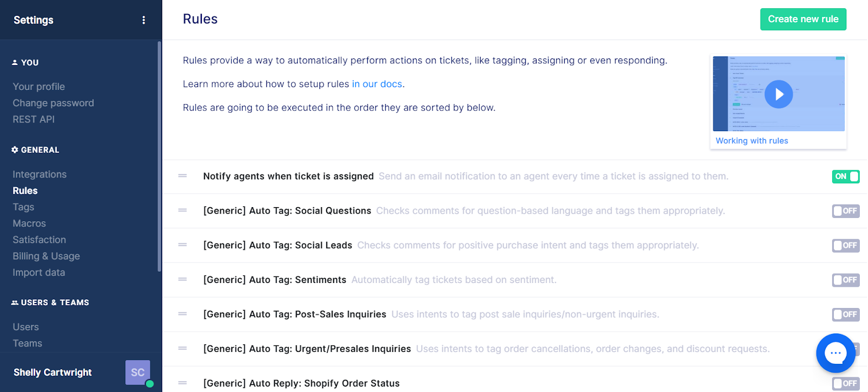Enable the Auto Tag: Social Leads rule
The width and height of the screenshot is (868, 392).
pyautogui.click(x=846, y=246)
